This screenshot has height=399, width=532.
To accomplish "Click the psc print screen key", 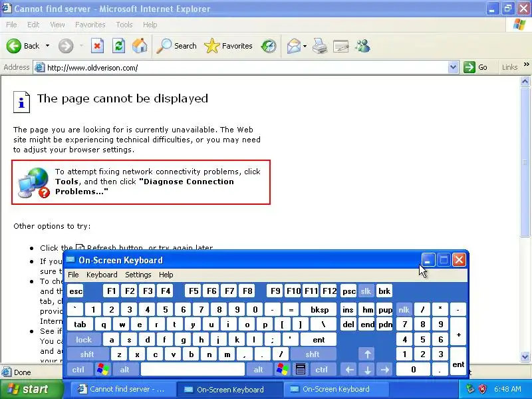I will click(348, 291).
